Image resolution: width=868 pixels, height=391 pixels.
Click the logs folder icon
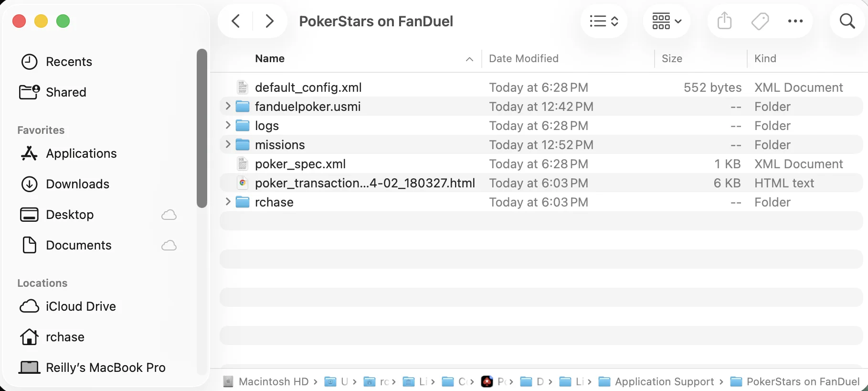(243, 125)
